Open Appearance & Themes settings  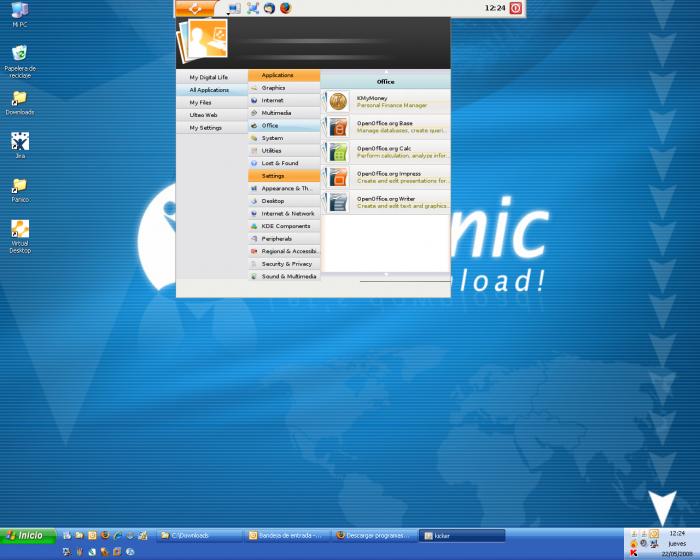tap(284, 188)
